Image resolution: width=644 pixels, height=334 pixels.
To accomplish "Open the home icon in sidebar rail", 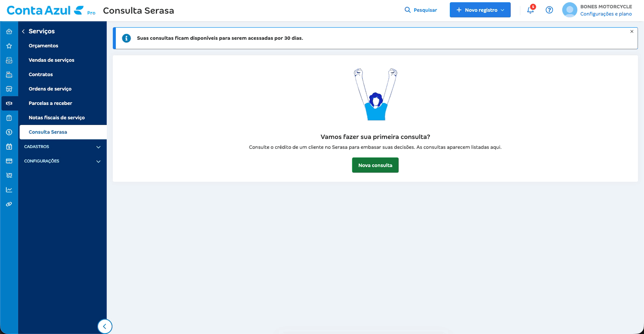I will 9,31.
